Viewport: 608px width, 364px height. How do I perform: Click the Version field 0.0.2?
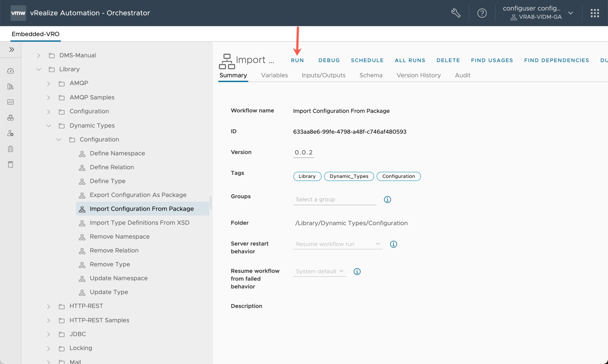[x=304, y=152]
